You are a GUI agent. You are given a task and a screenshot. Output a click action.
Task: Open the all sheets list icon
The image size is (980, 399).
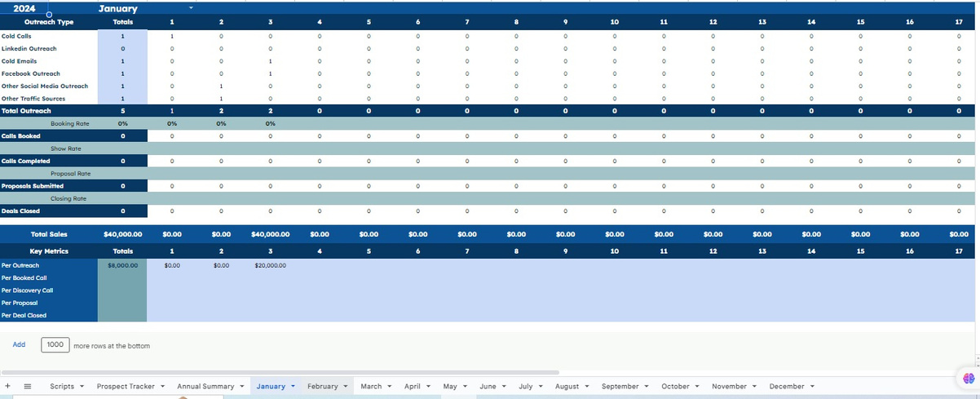click(27, 386)
